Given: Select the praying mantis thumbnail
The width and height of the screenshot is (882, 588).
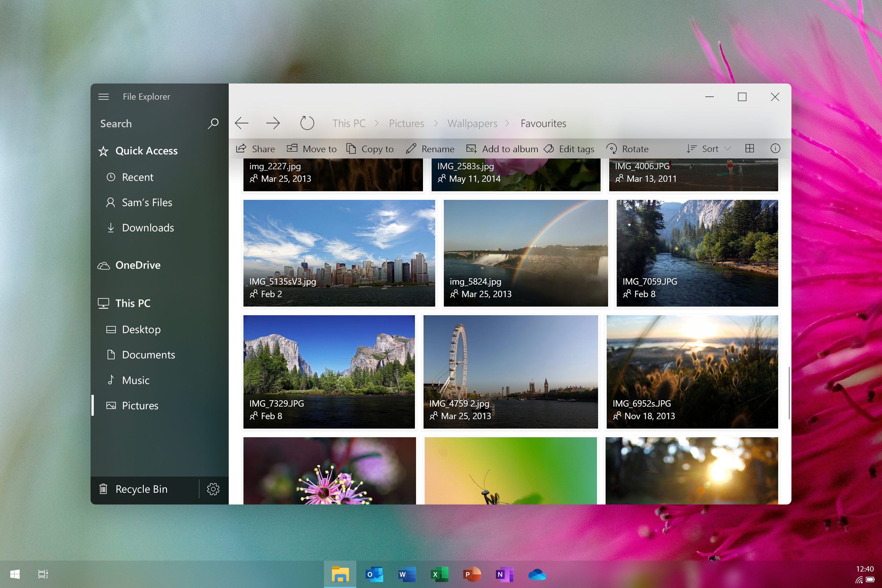Looking at the screenshot, I should tap(510, 471).
